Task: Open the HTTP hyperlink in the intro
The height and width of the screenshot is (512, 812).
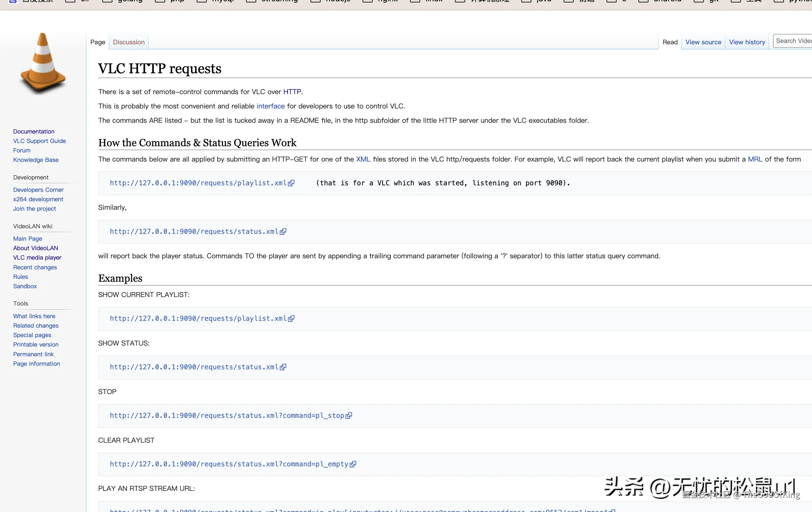Action: (292, 92)
